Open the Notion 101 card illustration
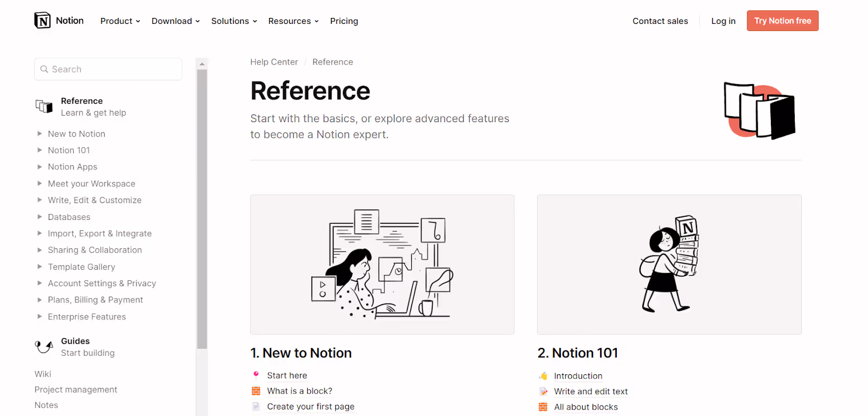Viewport: 868px width, 416px height. tap(669, 264)
